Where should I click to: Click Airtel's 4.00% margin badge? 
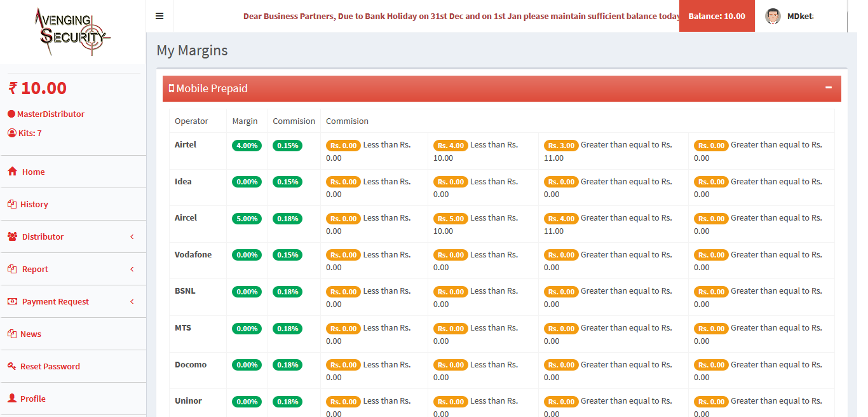tap(247, 146)
